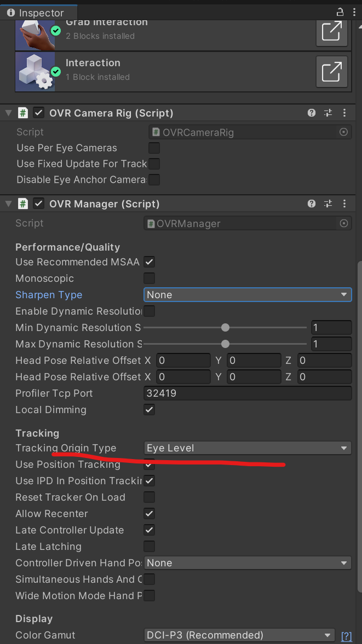Click the Sharpen Type label

49,294
